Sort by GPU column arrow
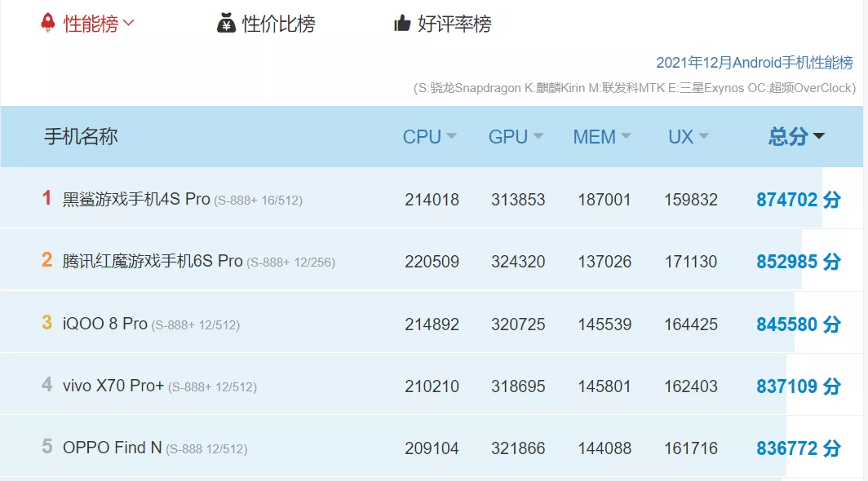The width and height of the screenshot is (868, 481). [x=538, y=136]
